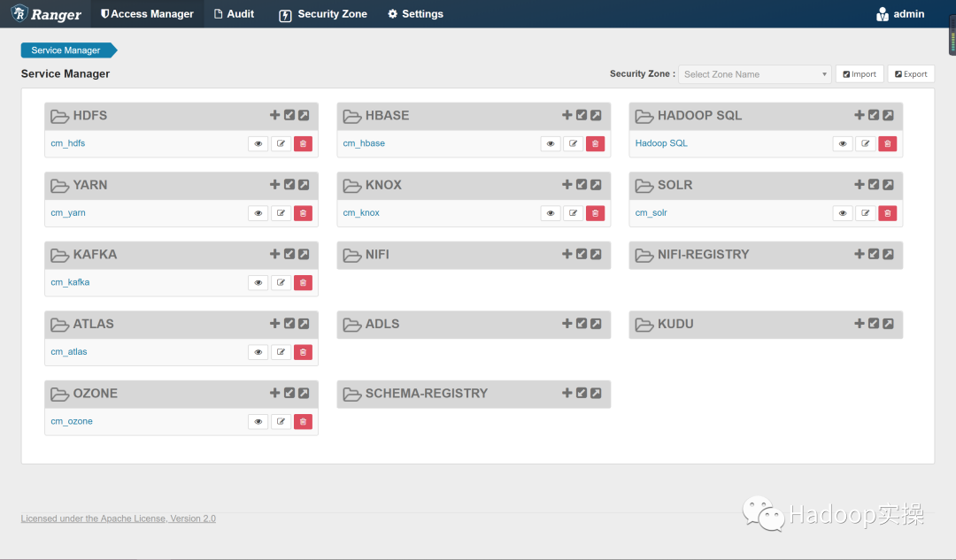Viewport: 956px width, 560px height.
Task: Edit the cm_yarn service
Action: coord(281,213)
